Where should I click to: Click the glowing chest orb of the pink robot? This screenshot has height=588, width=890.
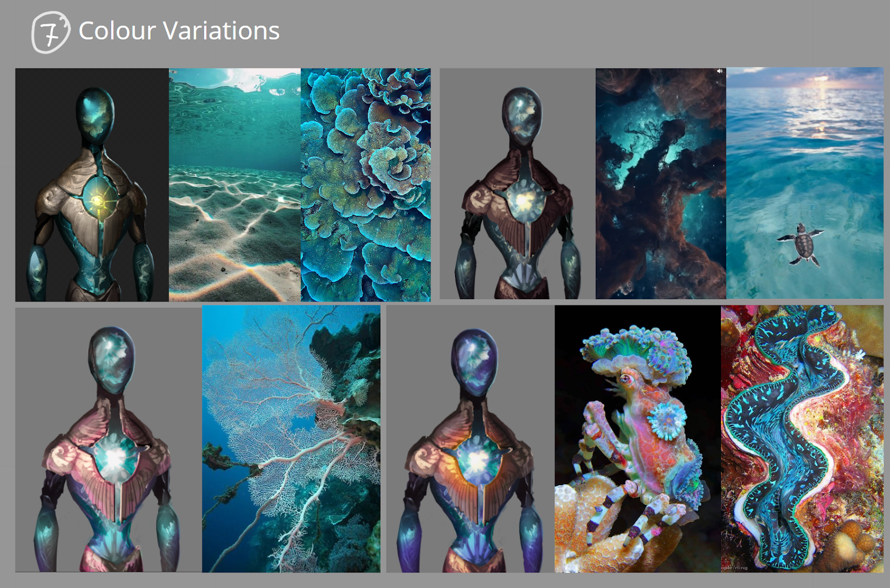[x=115, y=457]
